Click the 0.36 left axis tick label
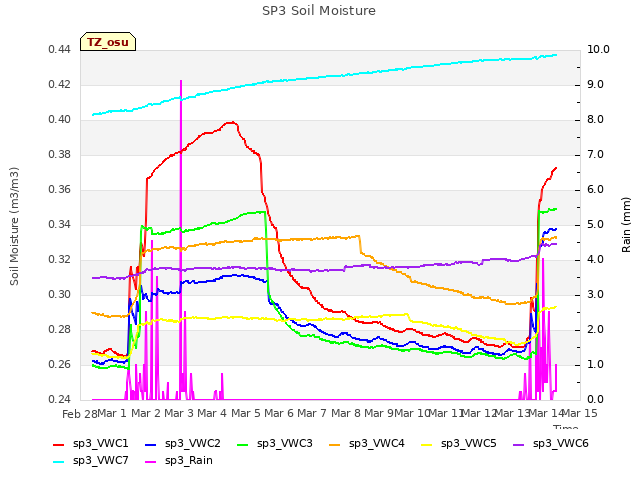The width and height of the screenshot is (640, 480). tap(60, 190)
